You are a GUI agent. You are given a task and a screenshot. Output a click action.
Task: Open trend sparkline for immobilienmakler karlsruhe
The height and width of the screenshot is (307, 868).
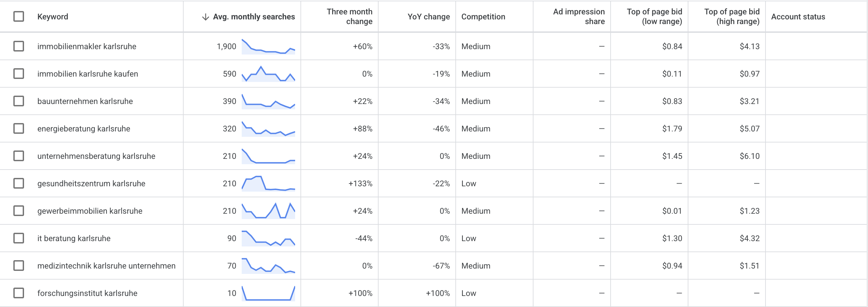point(268,46)
